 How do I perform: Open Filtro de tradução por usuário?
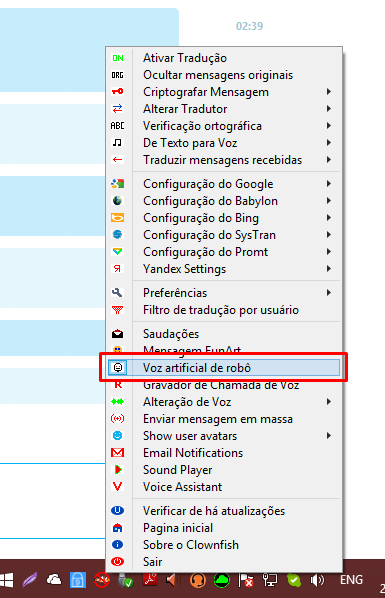(x=224, y=310)
